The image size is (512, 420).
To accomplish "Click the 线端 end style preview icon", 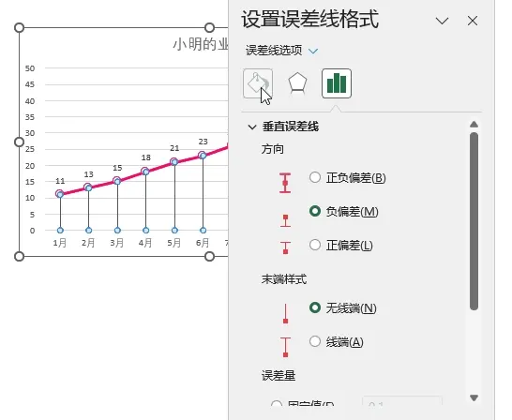I will pos(285,347).
